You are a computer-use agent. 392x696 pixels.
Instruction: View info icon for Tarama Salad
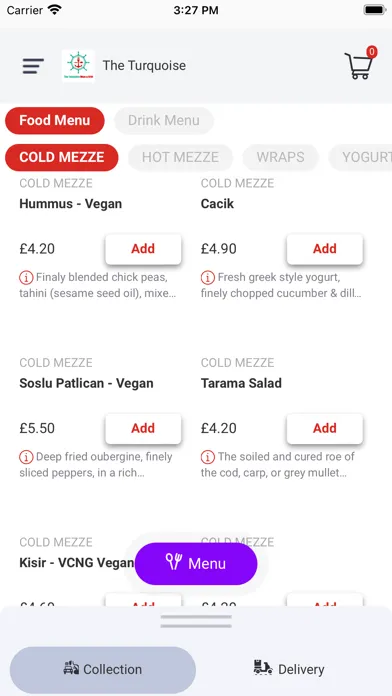(x=208, y=457)
